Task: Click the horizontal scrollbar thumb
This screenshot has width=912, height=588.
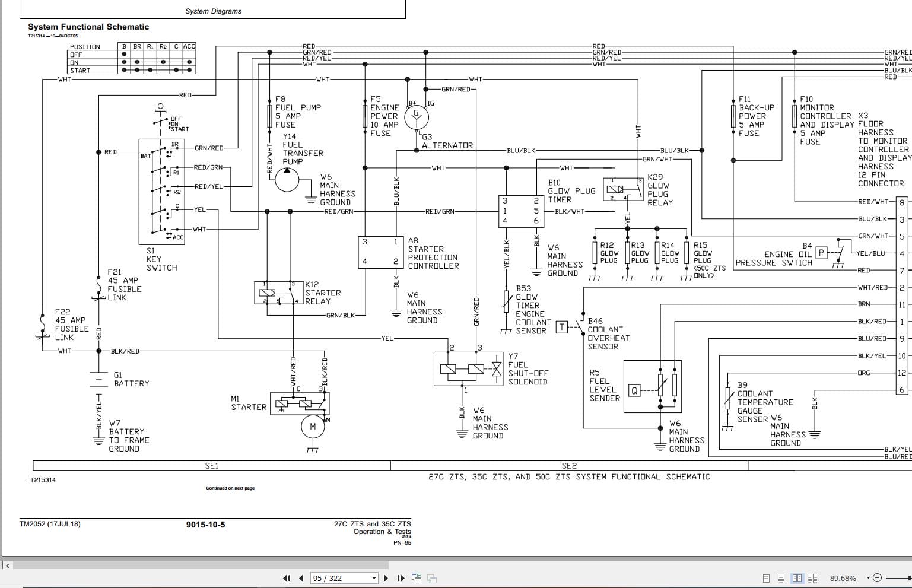Action: 201,564
